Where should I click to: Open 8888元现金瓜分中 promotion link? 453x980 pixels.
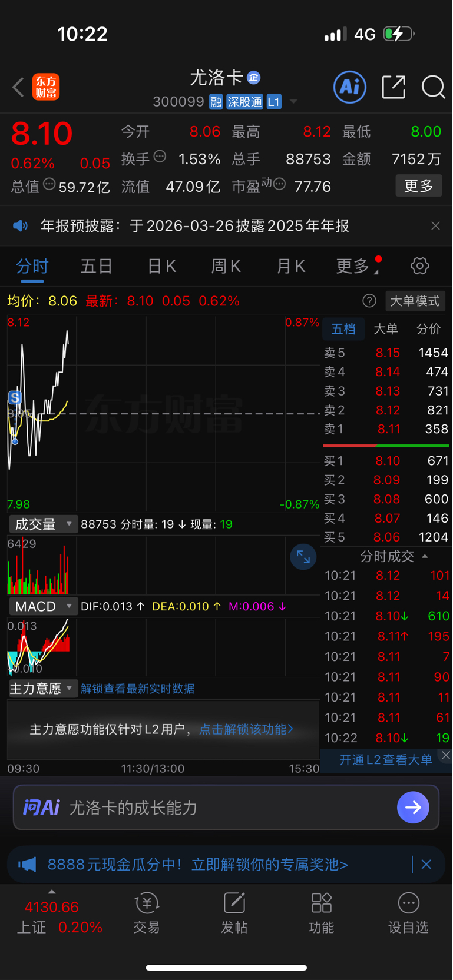click(198, 864)
